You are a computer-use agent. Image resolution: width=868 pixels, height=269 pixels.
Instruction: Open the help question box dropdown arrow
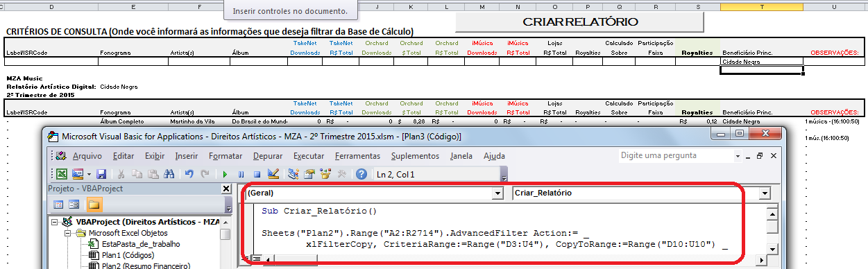(738, 156)
